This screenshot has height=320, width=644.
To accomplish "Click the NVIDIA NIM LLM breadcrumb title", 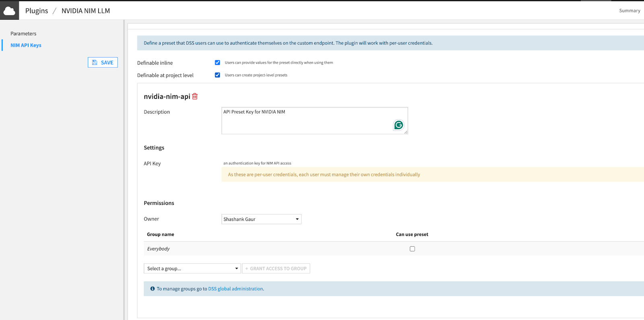I will [86, 11].
